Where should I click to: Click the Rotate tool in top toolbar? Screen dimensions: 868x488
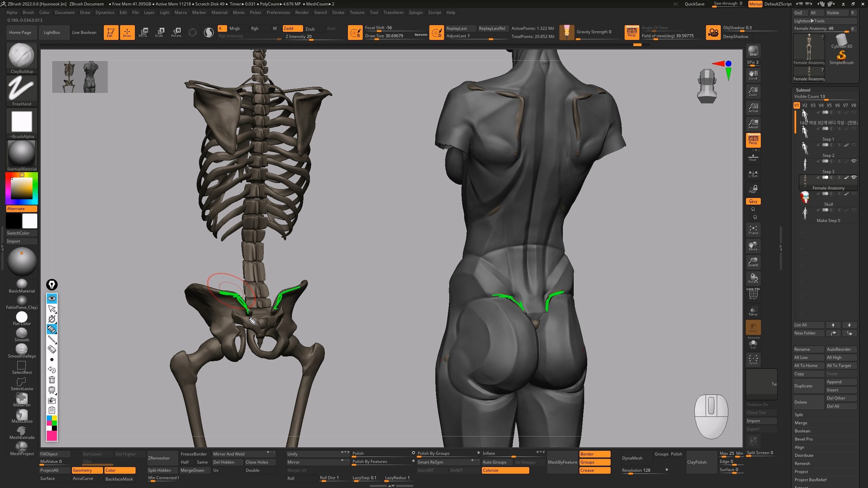[x=176, y=32]
